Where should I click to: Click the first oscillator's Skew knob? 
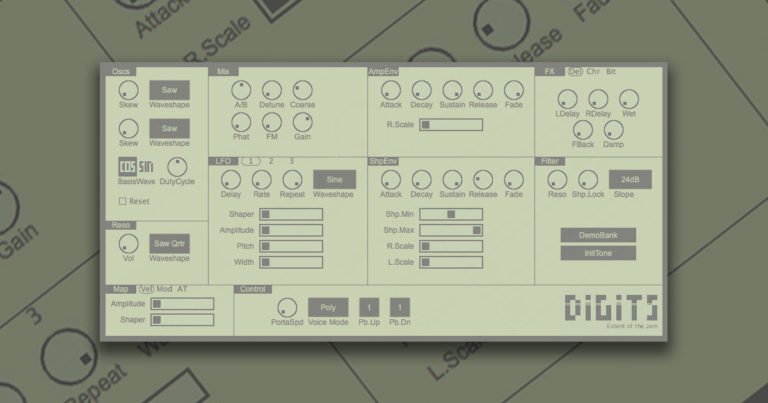coord(128,91)
